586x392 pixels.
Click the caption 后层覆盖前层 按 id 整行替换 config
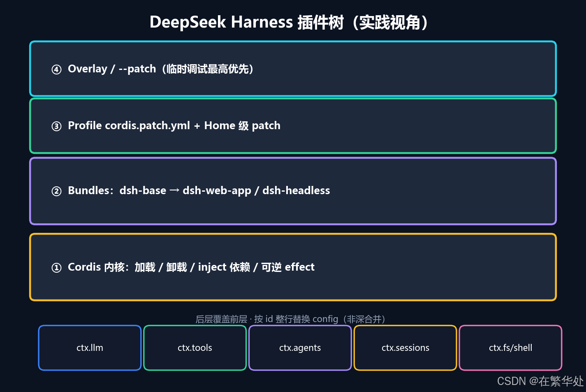pyautogui.click(x=290, y=319)
